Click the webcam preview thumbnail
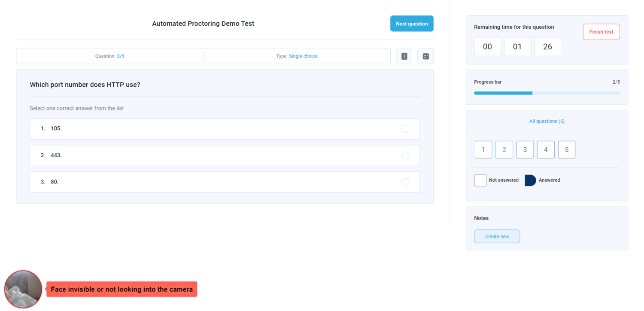This screenshot has height=311, width=644. [23, 289]
